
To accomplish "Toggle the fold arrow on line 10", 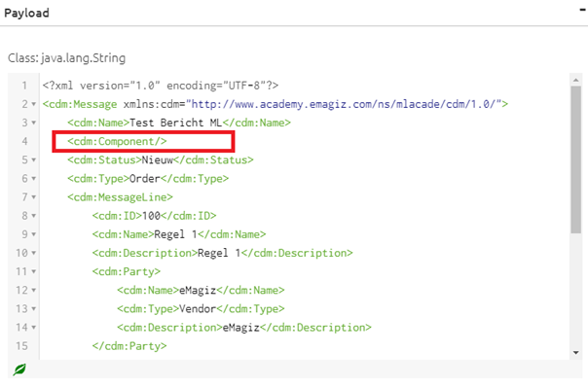I will (x=33, y=253).
